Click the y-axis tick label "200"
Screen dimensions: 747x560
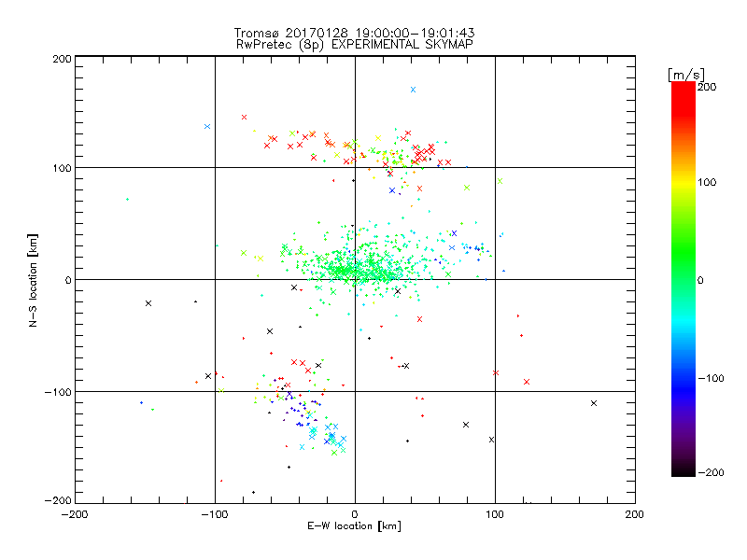[62, 59]
